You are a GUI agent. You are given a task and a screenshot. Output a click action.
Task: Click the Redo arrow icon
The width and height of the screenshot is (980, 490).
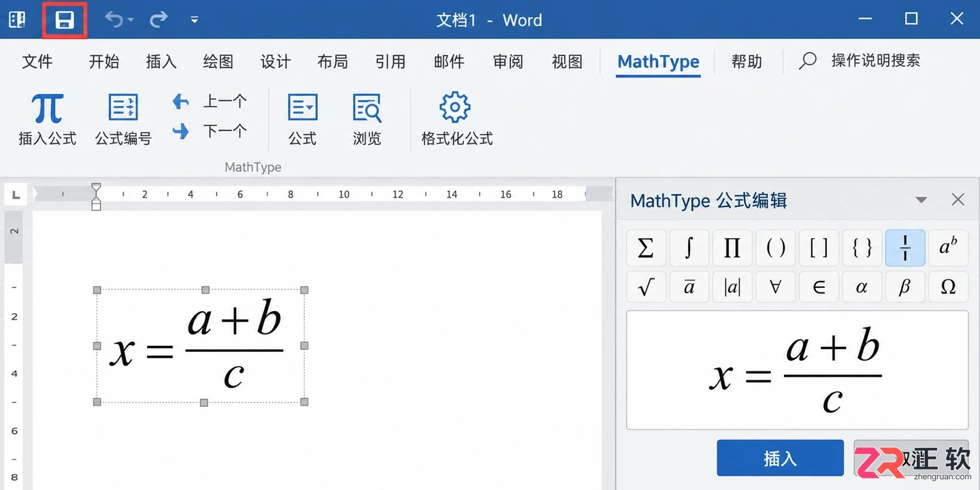[159, 20]
